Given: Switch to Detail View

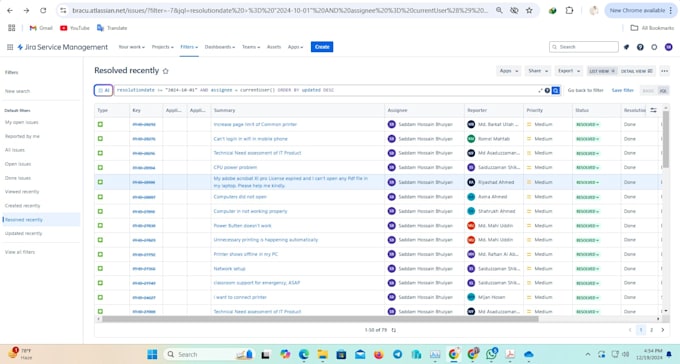Looking at the screenshot, I should 636,71.
